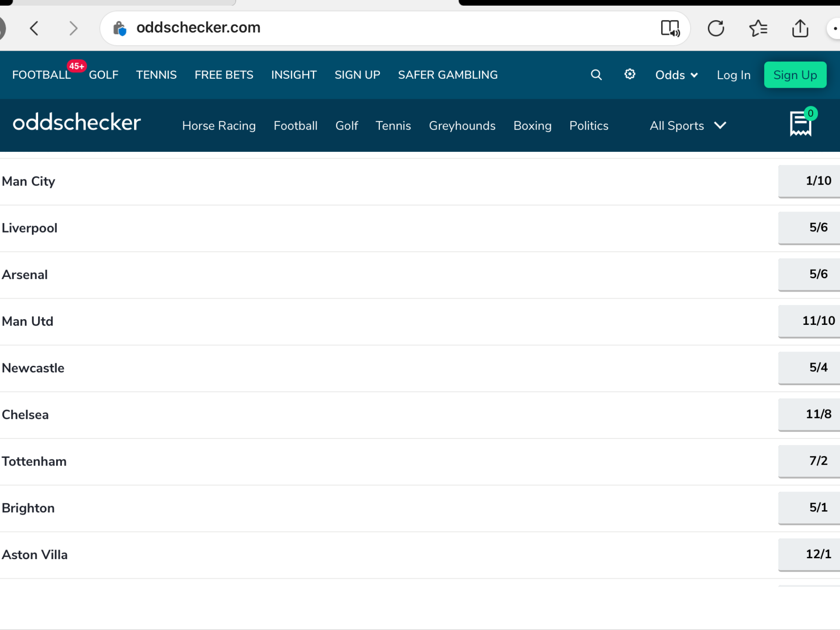Click the green Sign Up button
This screenshot has height=630, width=840.
click(795, 75)
